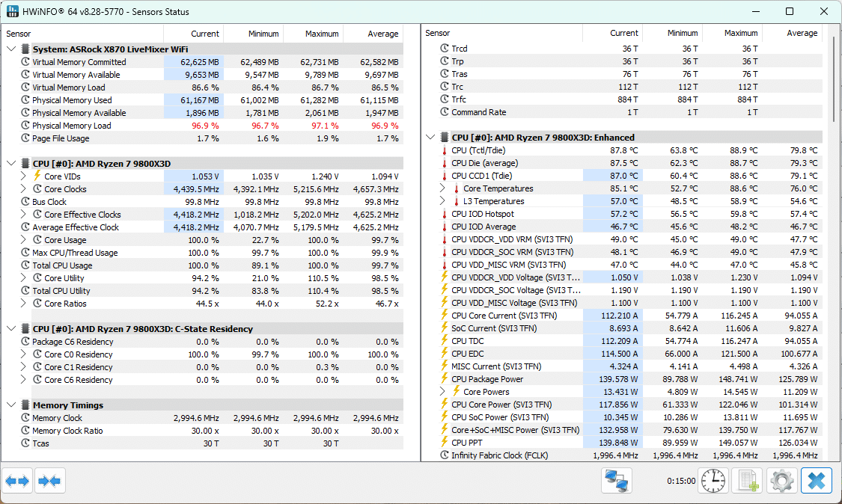Click the HWiNFO app icon in title bar

12,11
